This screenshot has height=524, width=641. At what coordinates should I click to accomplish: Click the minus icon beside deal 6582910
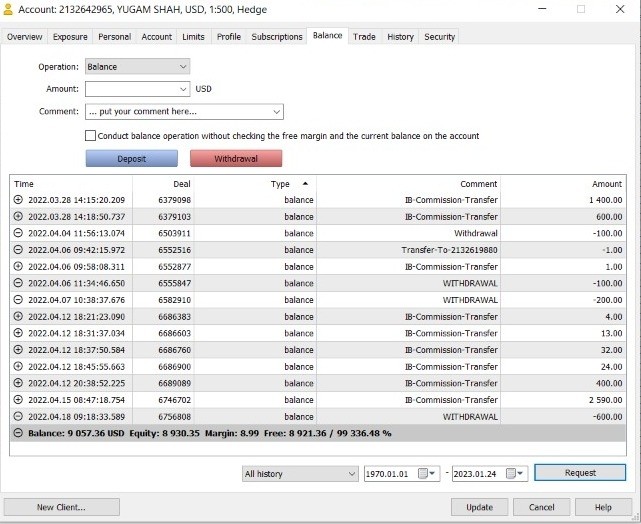point(18,299)
